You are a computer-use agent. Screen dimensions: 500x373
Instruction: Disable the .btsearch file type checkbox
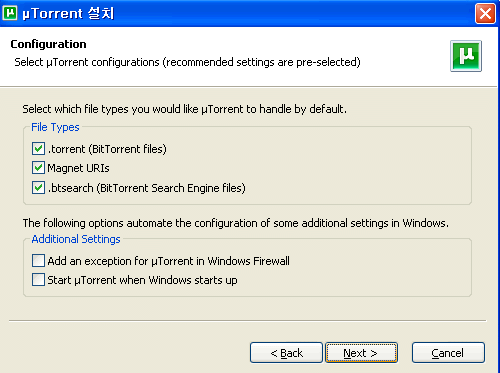tap(38, 188)
